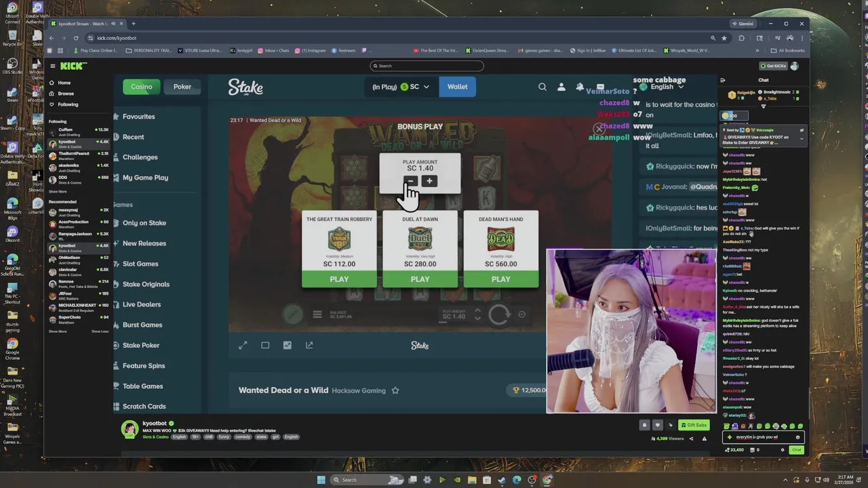Click in the chat message input
This screenshot has height=488, width=868.
(764, 437)
